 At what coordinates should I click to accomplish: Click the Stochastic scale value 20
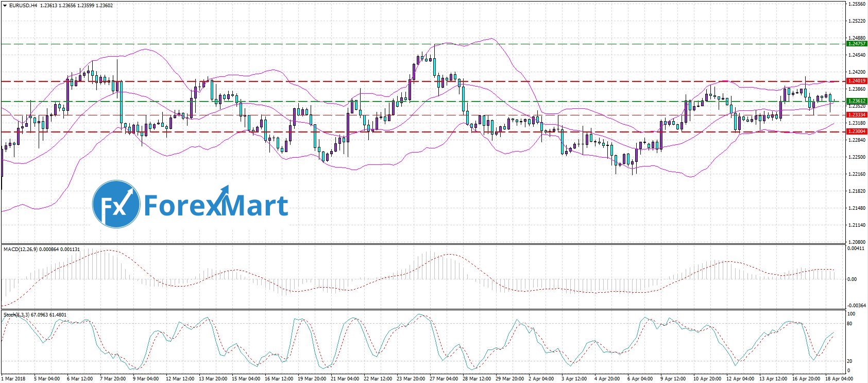point(850,361)
